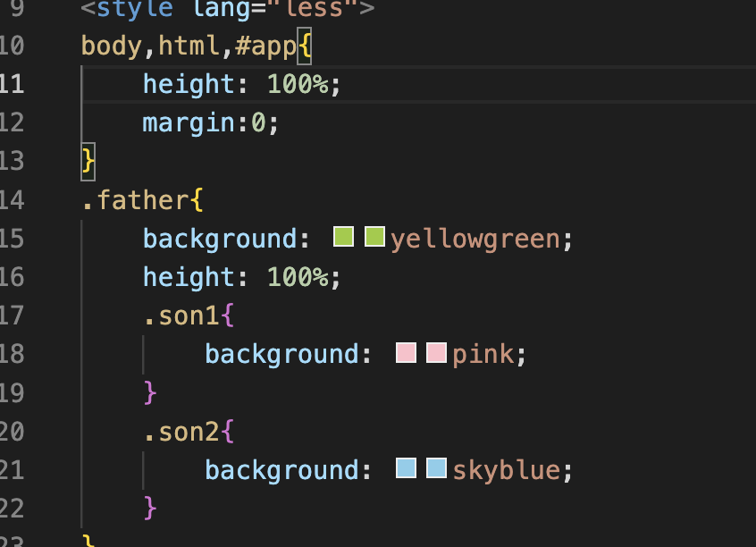Click the purple closing brace on line 19
This screenshot has width=756, height=547.
[x=150, y=392]
